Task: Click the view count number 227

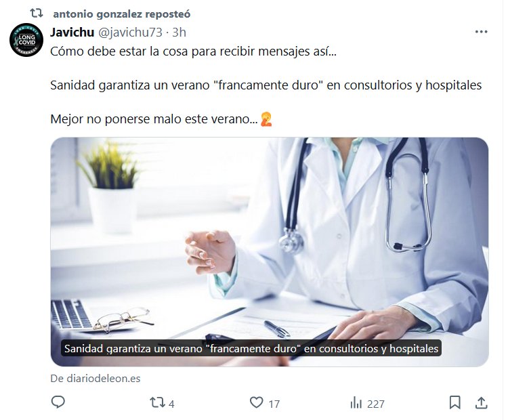Action: pyautogui.click(x=375, y=404)
